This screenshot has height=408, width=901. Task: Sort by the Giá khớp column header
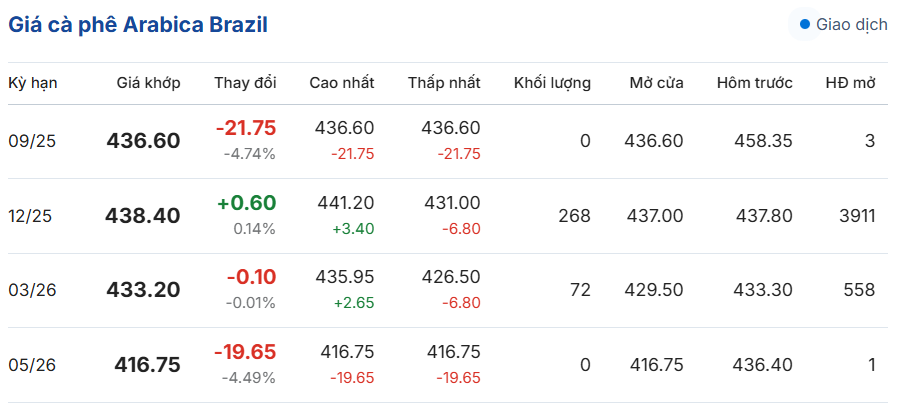pyautogui.click(x=148, y=83)
